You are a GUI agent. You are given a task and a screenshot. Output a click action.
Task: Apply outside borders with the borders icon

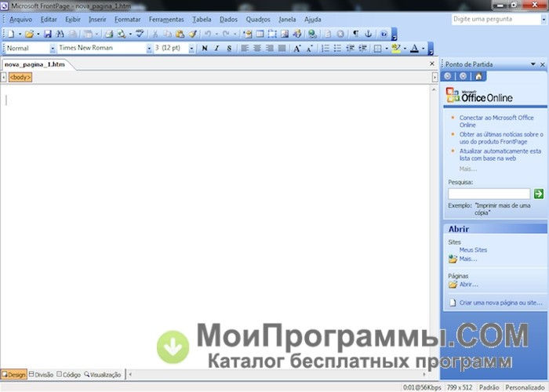(x=378, y=49)
